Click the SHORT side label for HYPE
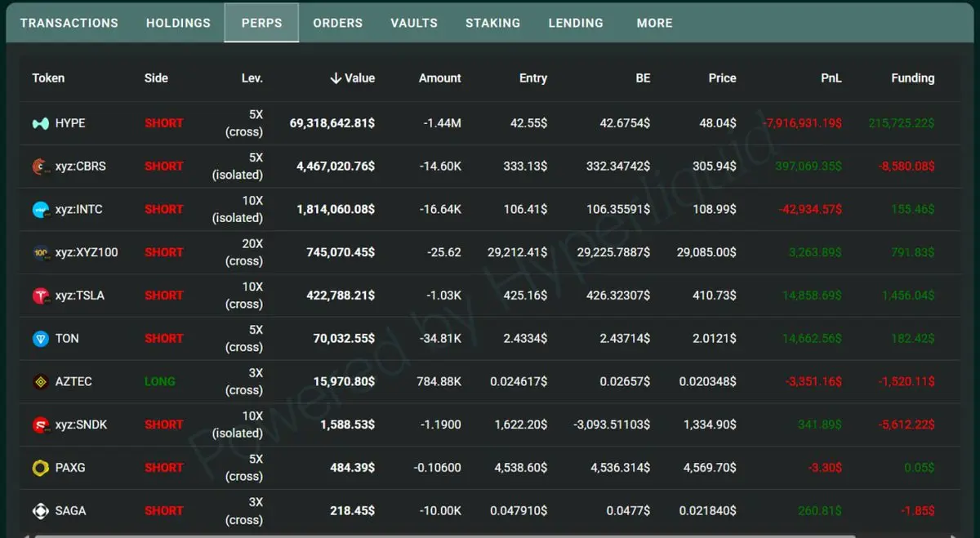The width and height of the screenshot is (980, 538). [x=164, y=123]
